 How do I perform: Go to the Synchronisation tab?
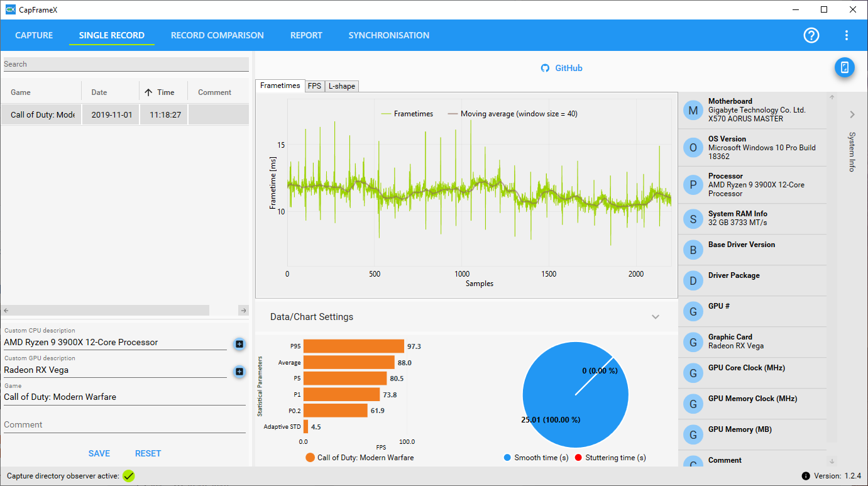pyautogui.click(x=389, y=35)
